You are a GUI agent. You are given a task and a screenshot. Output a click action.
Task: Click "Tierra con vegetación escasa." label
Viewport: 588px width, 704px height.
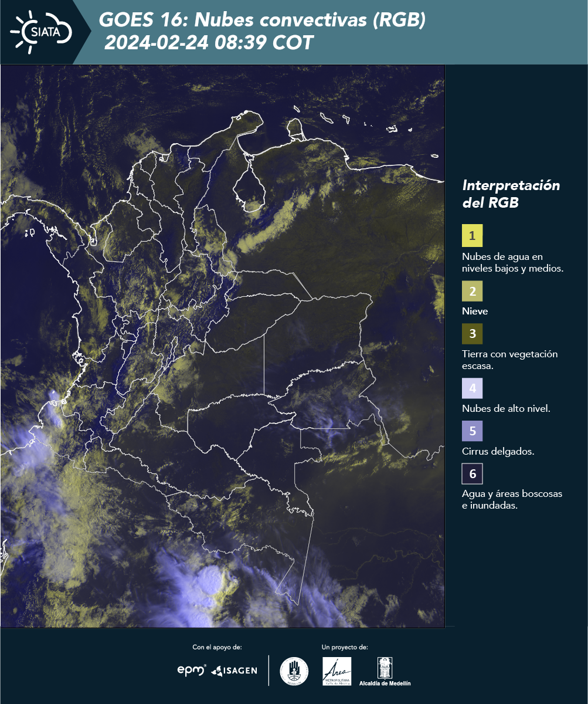510,360
